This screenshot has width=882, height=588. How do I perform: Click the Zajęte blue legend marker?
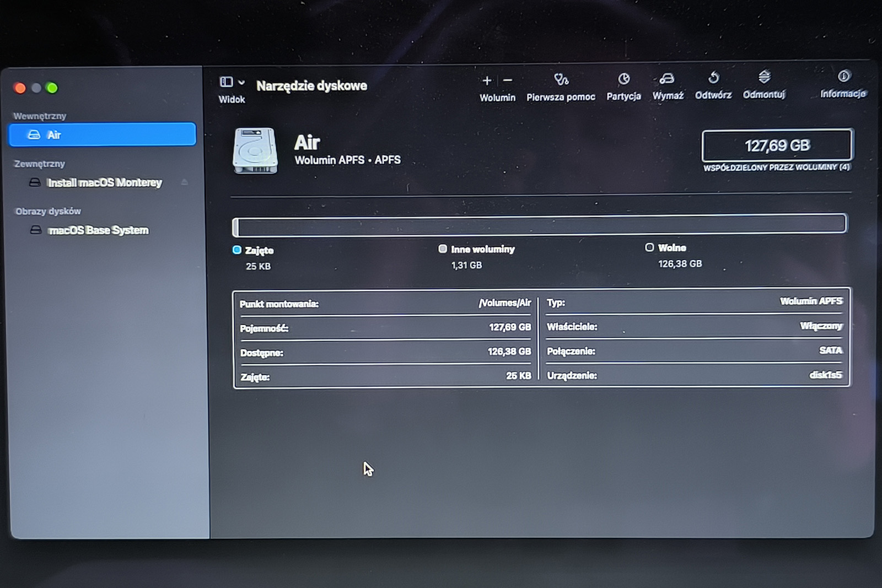coord(237,250)
